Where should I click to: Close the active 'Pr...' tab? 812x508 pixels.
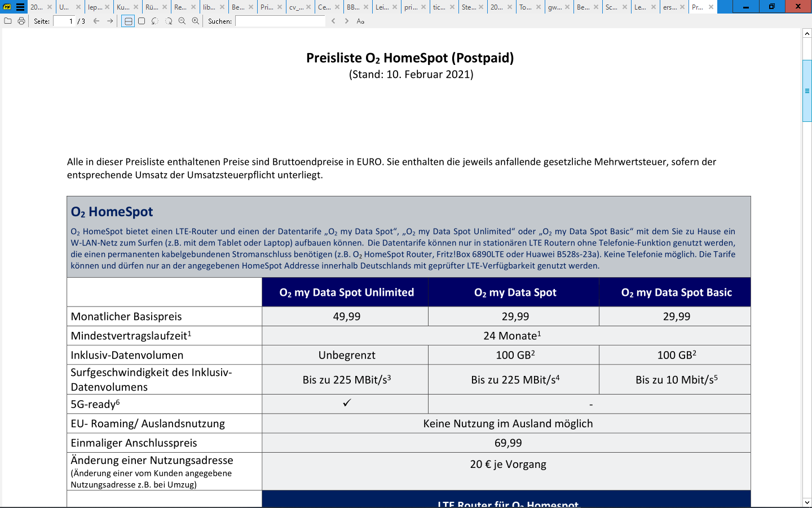pyautogui.click(x=711, y=7)
